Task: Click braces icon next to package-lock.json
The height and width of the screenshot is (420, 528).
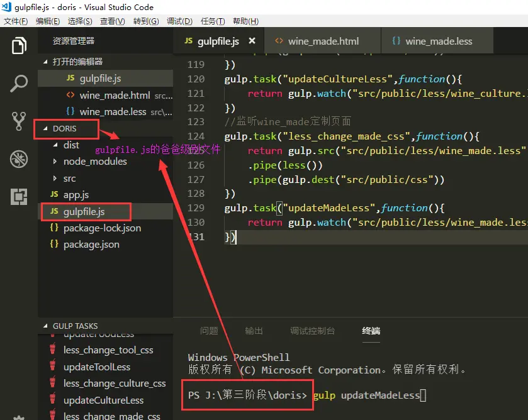Action: [x=54, y=228]
